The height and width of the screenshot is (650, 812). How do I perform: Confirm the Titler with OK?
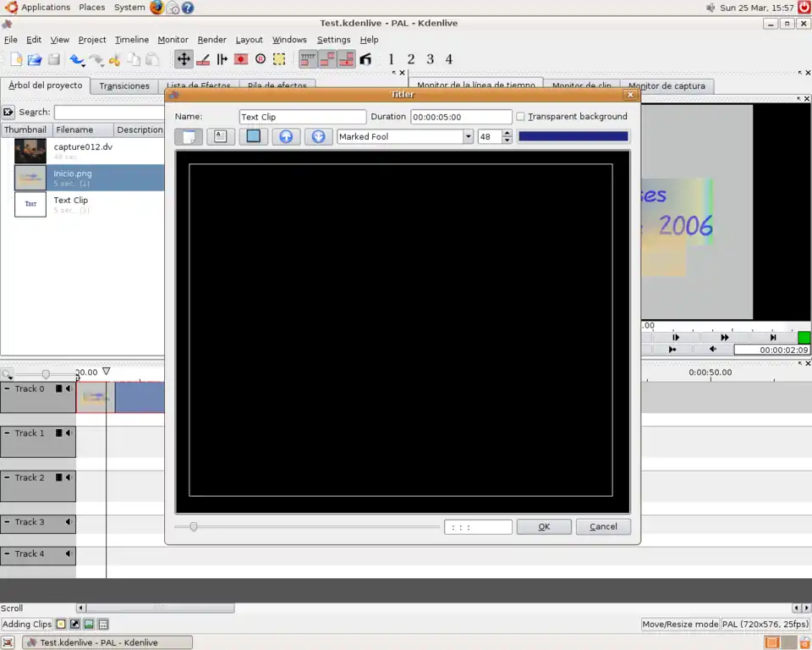[543, 526]
